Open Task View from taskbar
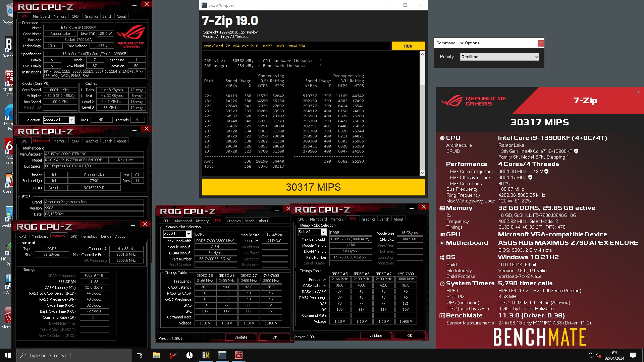 click(x=140, y=355)
